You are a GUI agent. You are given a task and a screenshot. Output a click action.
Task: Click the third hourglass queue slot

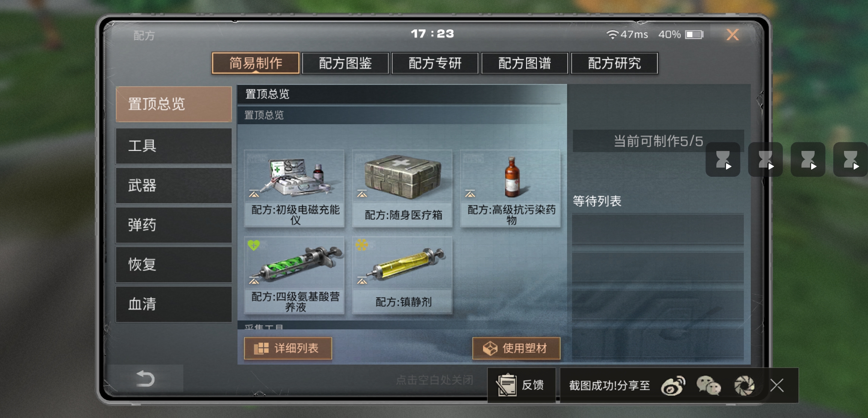click(x=808, y=159)
